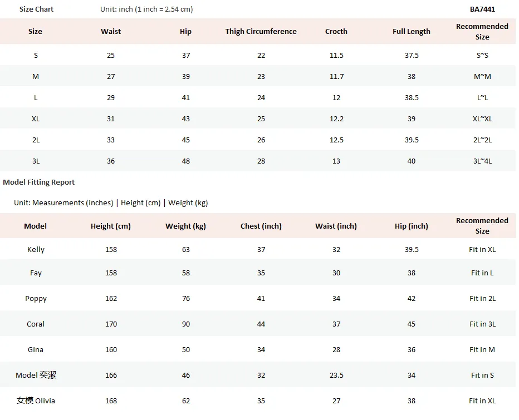519x420 pixels.
Task: Click Coral's Fit in 3L cell
Action: point(482,324)
